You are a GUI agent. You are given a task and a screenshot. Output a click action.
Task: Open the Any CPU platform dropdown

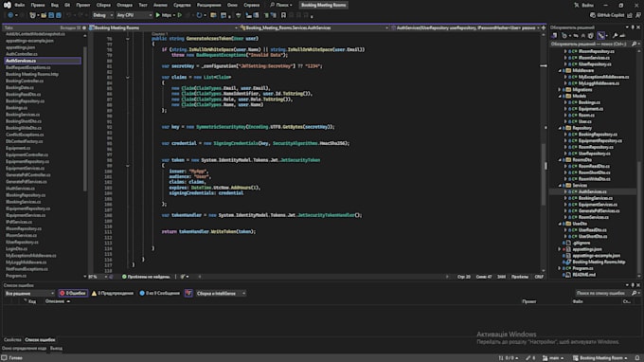tap(134, 15)
